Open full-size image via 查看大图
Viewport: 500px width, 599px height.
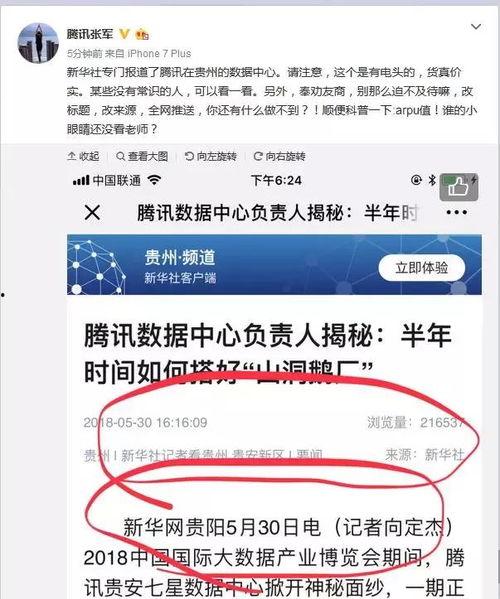(142, 156)
